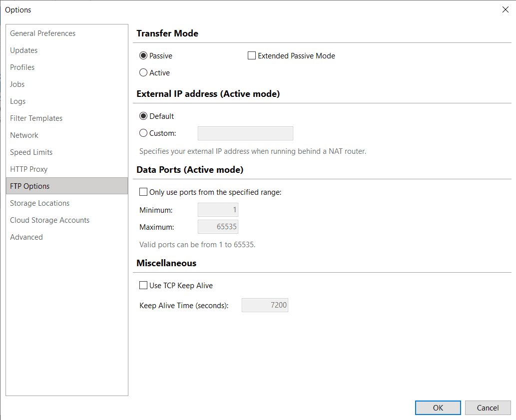Enable Extended Passive Mode checkbox
This screenshot has height=420, width=516.
[252, 56]
